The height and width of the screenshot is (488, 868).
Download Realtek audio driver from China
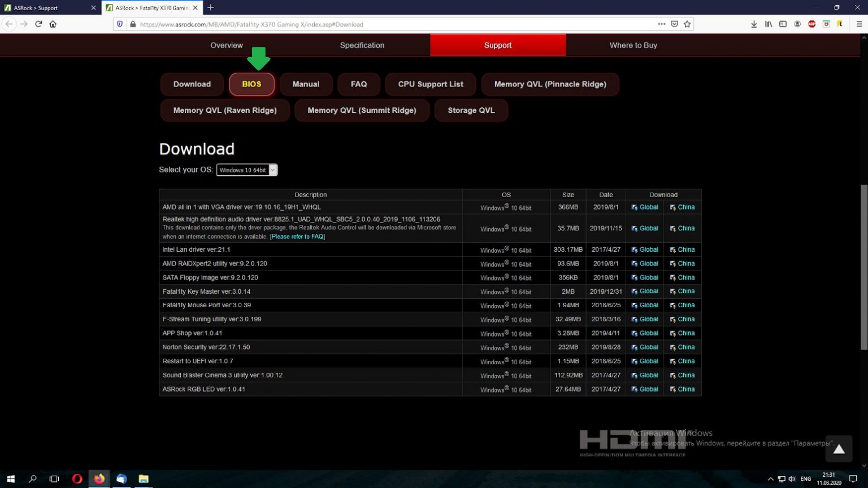682,229
